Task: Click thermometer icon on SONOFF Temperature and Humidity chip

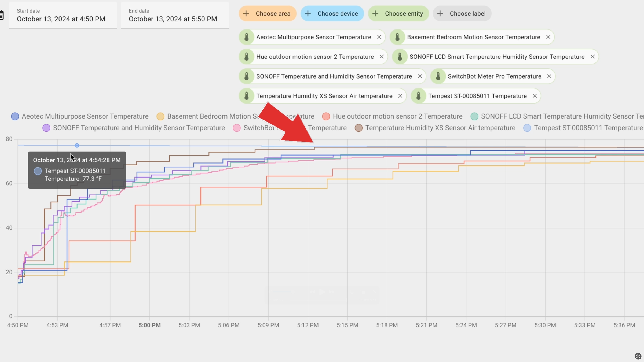Action: pyautogui.click(x=246, y=76)
